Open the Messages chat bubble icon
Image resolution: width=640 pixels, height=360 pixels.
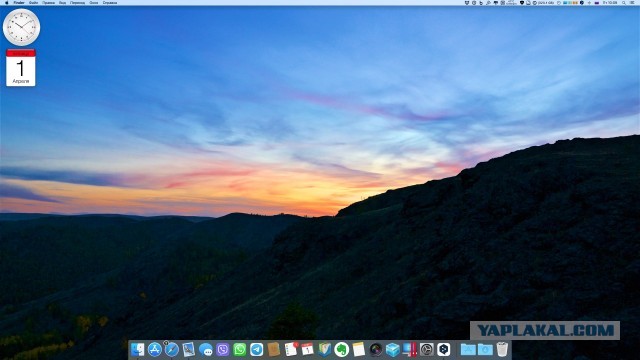click(x=206, y=350)
